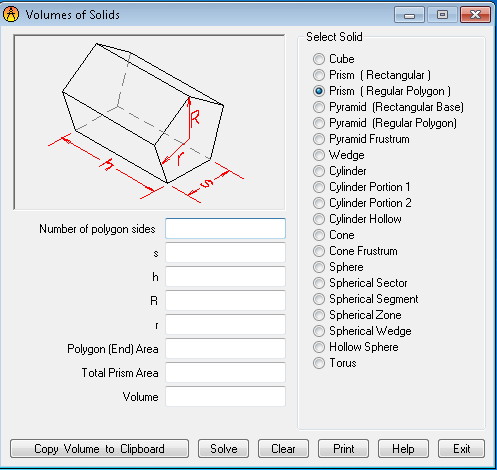The width and height of the screenshot is (497, 470).
Task: Select the Torus solid
Action: (319, 363)
